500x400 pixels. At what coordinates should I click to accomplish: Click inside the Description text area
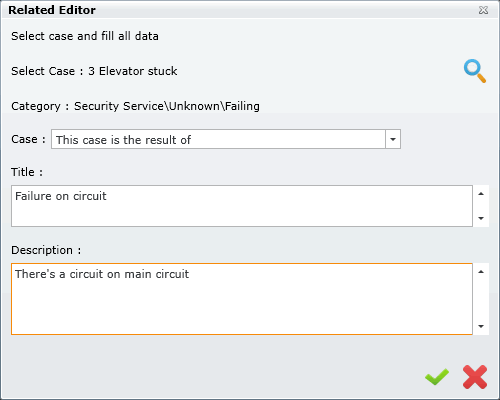pyautogui.click(x=242, y=299)
